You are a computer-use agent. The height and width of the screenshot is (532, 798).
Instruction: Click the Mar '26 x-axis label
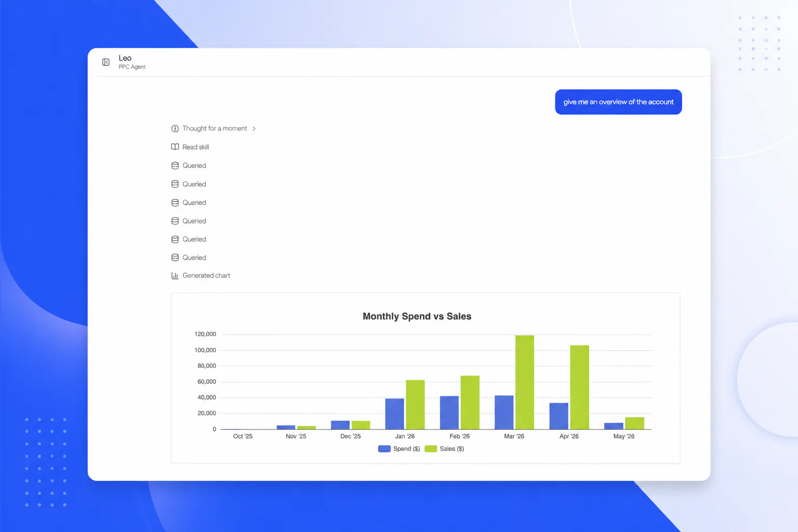point(514,436)
